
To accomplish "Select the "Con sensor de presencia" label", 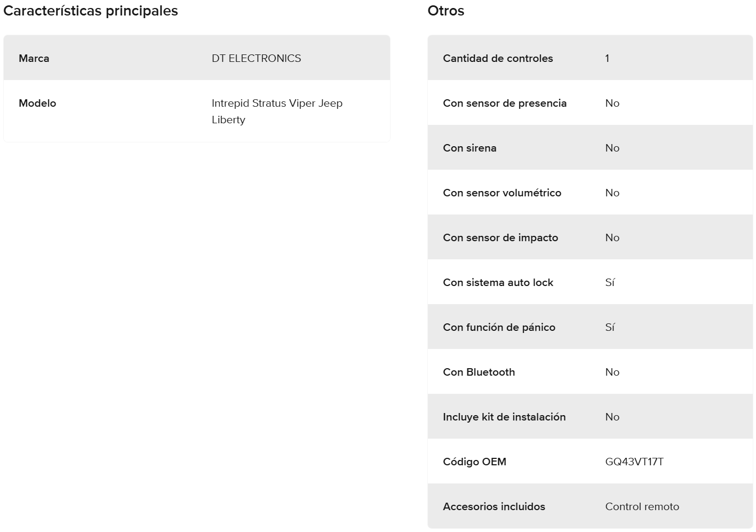I will [504, 103].
